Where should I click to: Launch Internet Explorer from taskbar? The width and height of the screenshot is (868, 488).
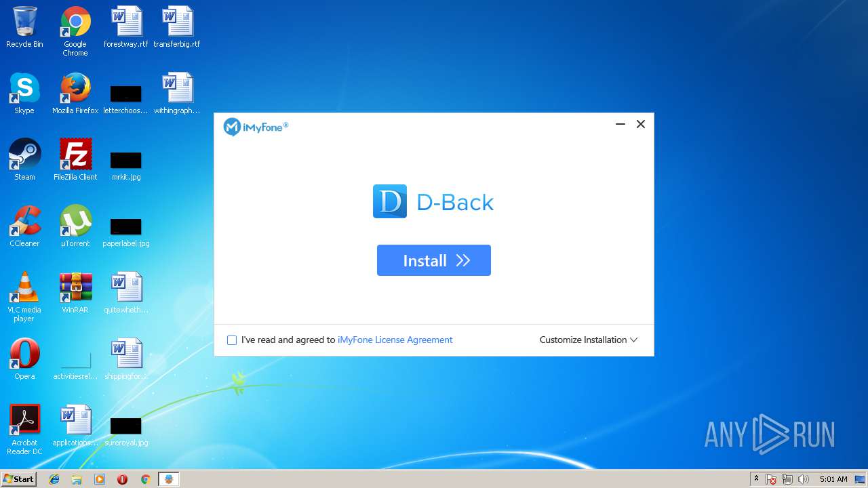[x=54, y=479]
